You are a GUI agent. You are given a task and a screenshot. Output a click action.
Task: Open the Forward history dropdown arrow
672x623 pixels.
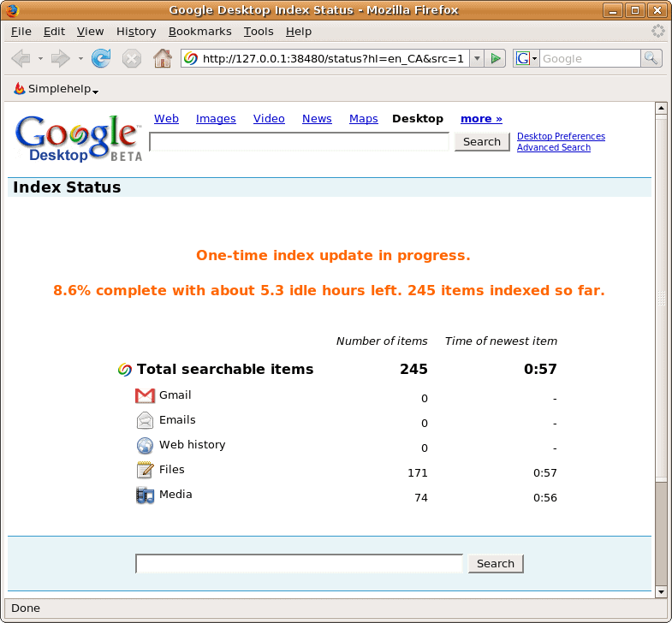pyautogui.click(x=80, y=58)
